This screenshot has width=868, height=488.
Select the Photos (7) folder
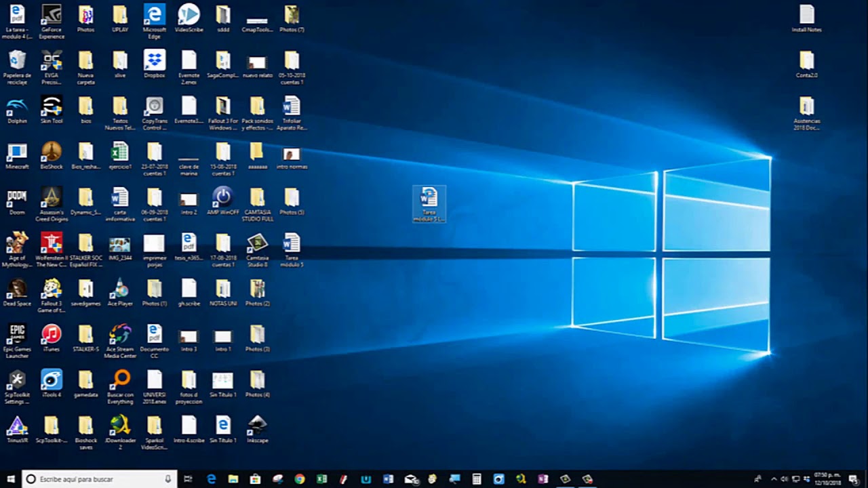(292, 18)
